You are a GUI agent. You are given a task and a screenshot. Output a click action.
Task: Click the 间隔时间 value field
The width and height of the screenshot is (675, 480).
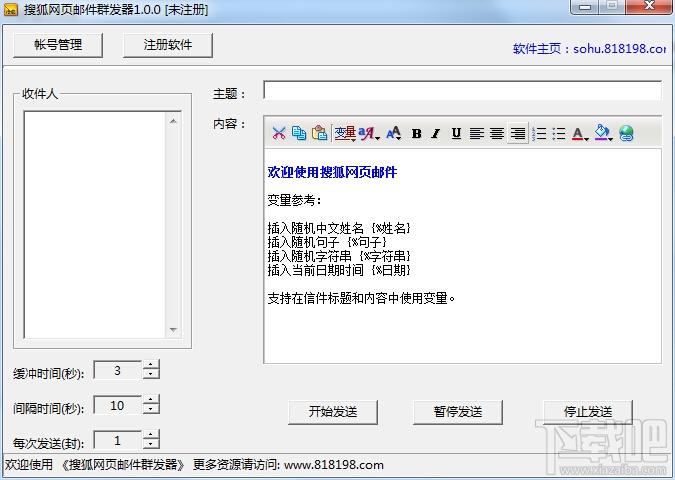point(118,405)
